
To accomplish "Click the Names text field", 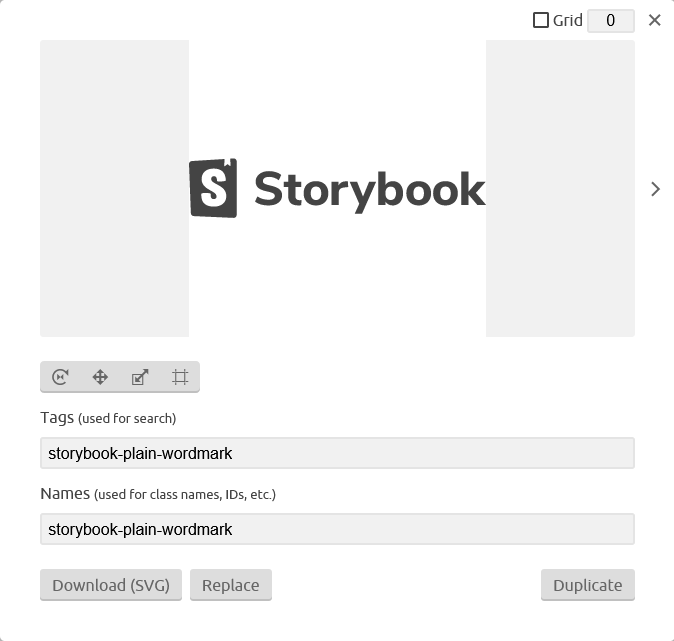I will coord(337,529).
